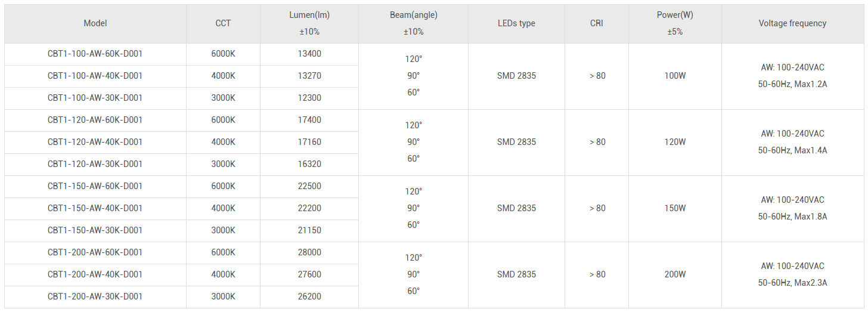Viewport: 868px width, 312px height.
Task: Click the CCT column header
Action: click(223, 23)
